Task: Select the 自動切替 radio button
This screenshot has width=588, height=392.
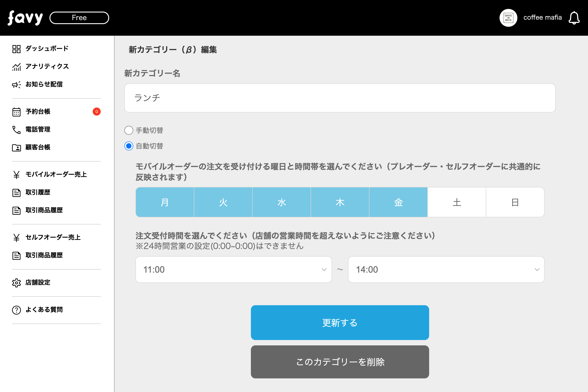Action: (x=129, y=146)
